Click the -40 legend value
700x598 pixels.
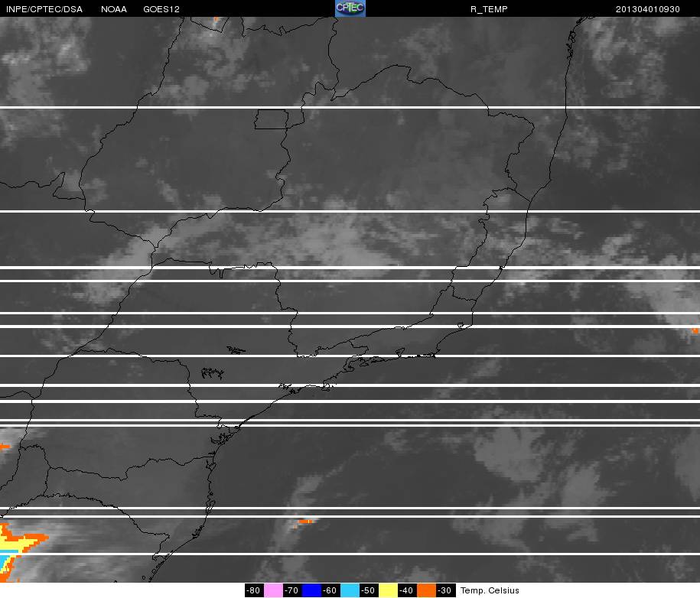[407, 590]
